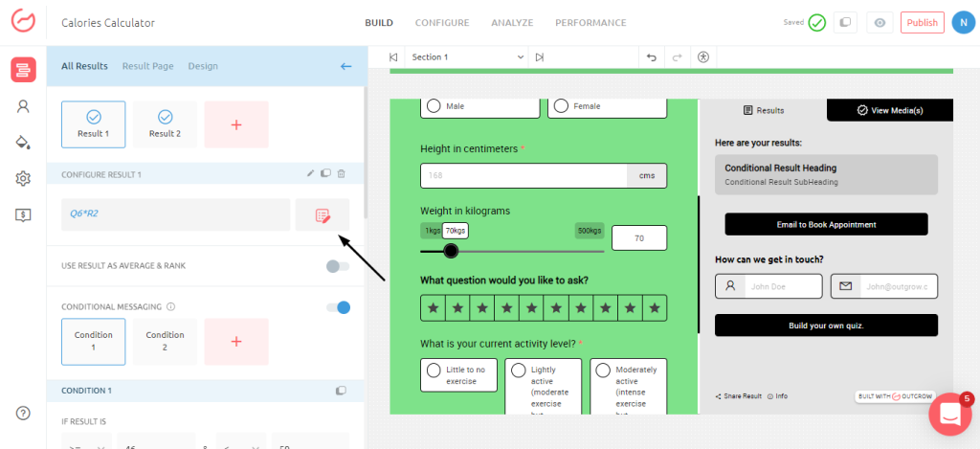Screen dimensions: 980x449
Task: Open the Section 1 dropdown
Action: (467, 56)
